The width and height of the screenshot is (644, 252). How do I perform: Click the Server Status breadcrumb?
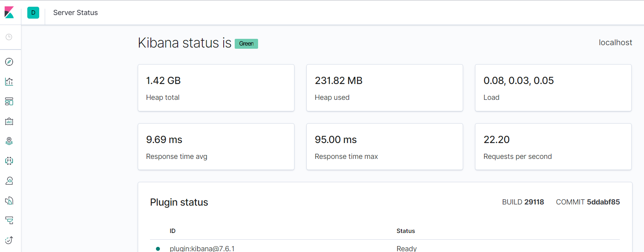click(x=76, y=13)
